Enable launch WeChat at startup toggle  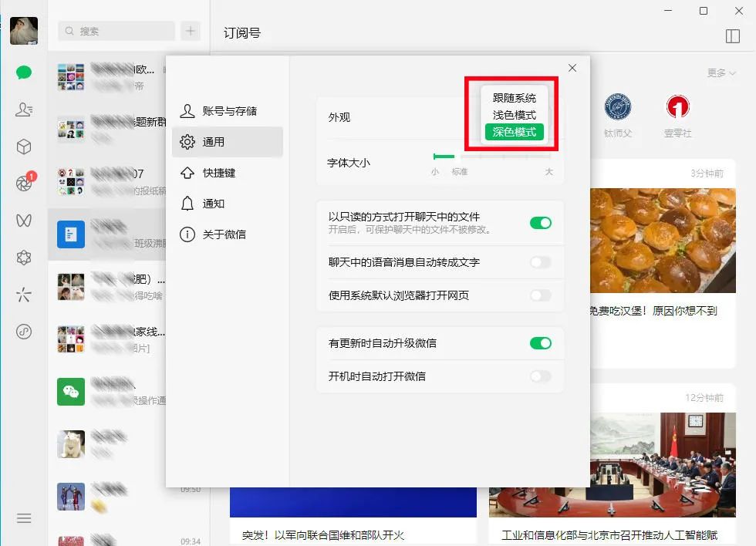(541, 376)
